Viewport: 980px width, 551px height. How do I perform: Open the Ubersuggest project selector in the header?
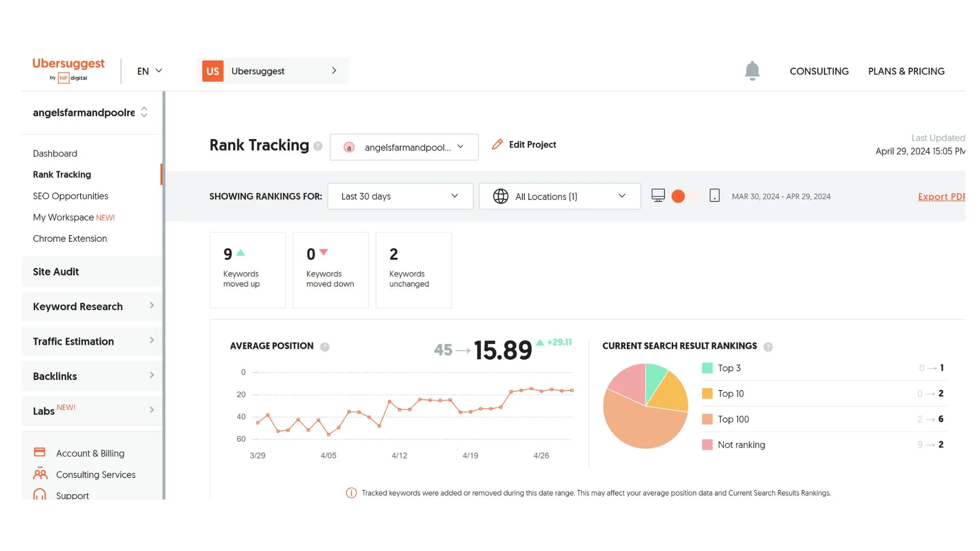pos(273,71)
